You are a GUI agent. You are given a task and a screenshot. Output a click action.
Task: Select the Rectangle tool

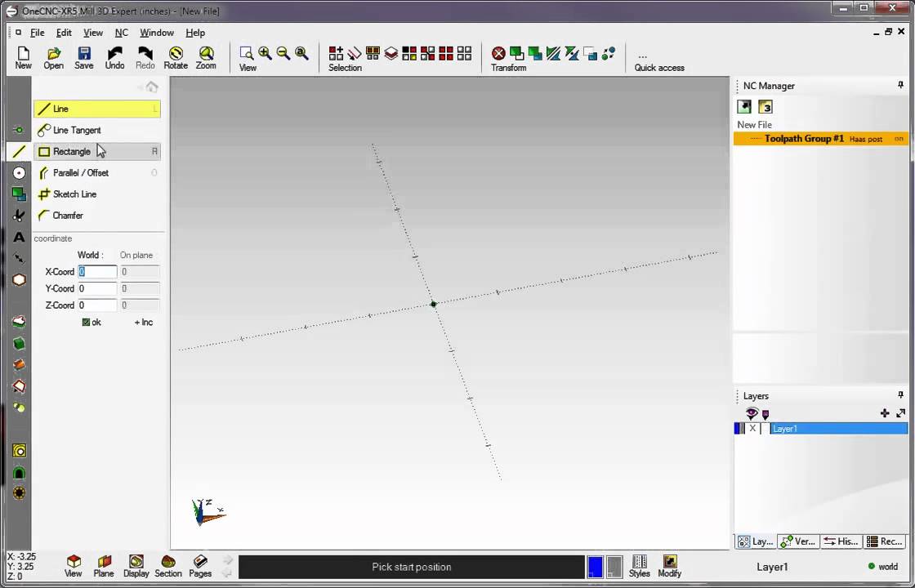97,152
